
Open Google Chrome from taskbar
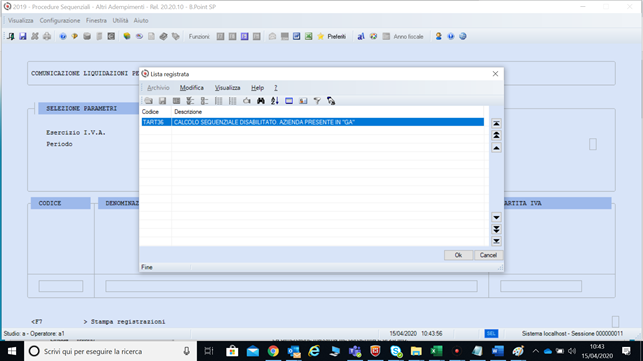(273, 351)
